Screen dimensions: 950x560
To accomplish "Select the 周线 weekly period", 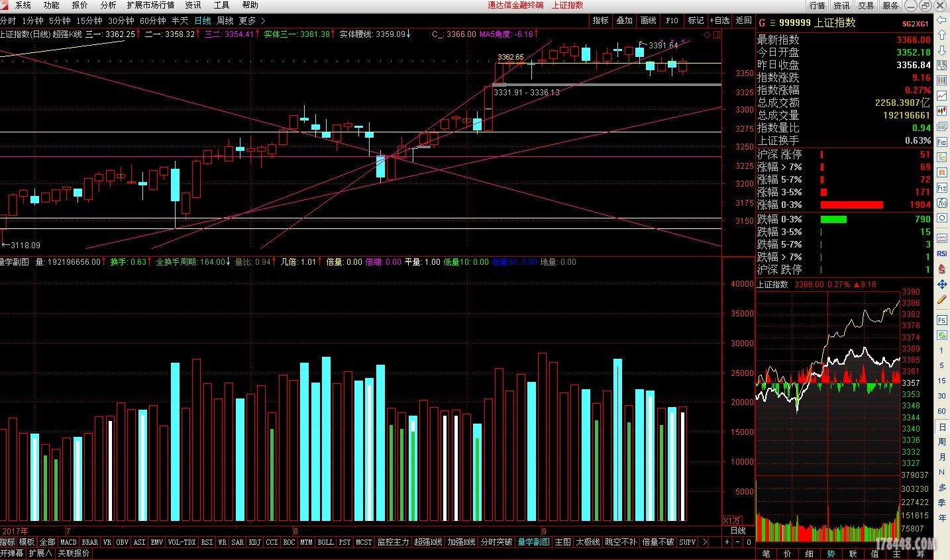I will [225, 21].
